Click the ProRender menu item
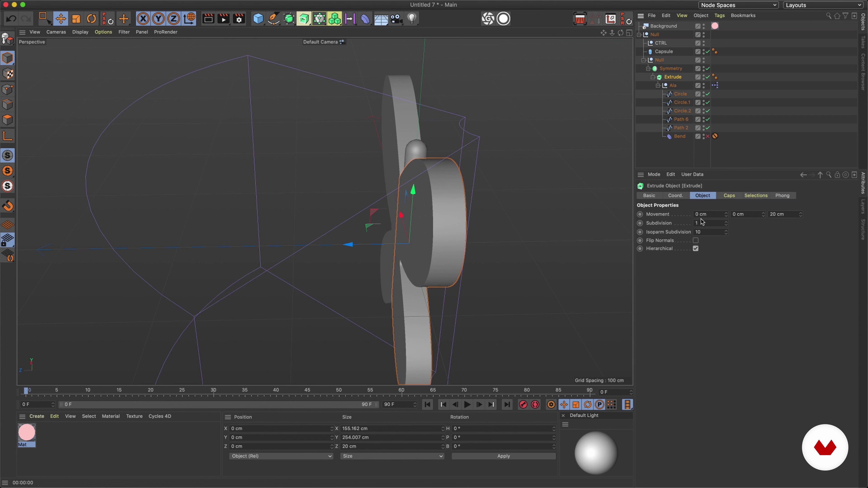This screenshot has width=868, height=488. point(166,32)
